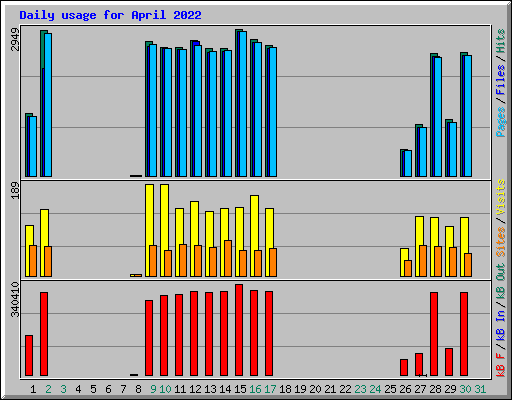Click the 'Visits' legend label

click(x=501, y=197)
